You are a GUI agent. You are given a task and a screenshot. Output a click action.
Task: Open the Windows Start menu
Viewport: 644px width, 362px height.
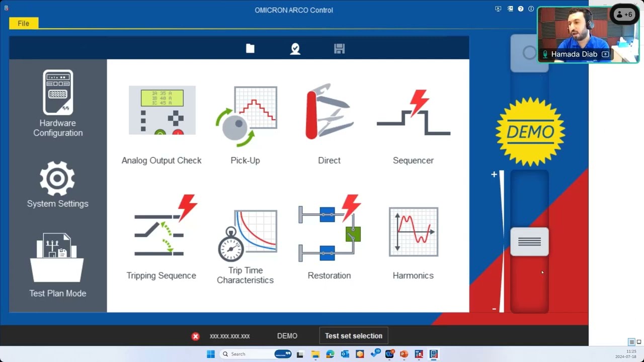pos(211,354)
